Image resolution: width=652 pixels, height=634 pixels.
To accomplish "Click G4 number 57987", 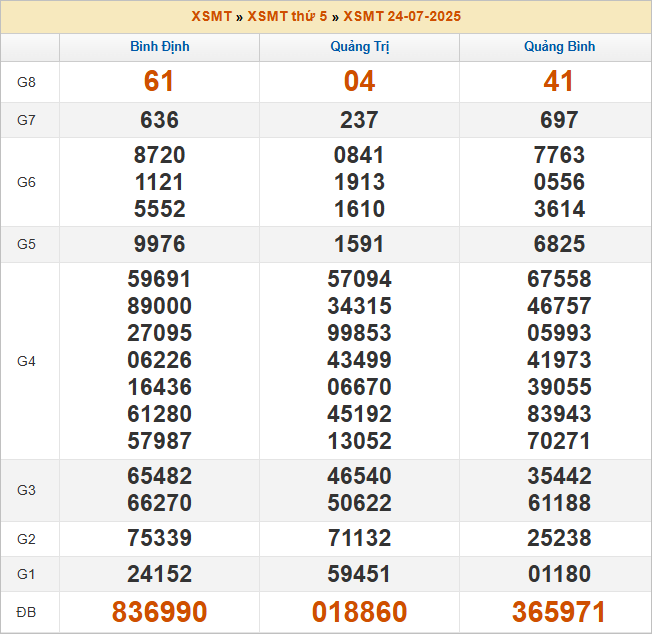I will pos(159,441).
